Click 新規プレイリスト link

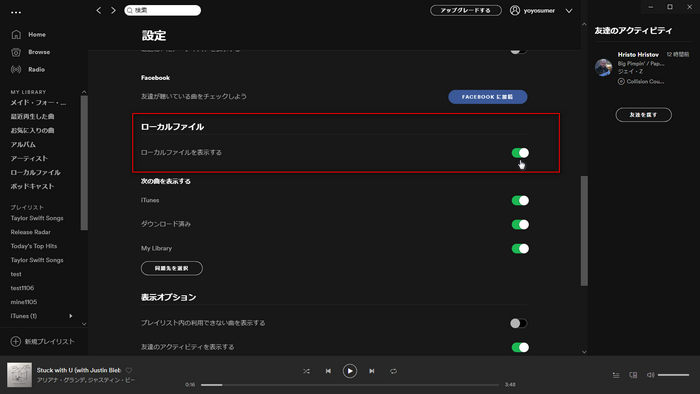pos(50,341)
